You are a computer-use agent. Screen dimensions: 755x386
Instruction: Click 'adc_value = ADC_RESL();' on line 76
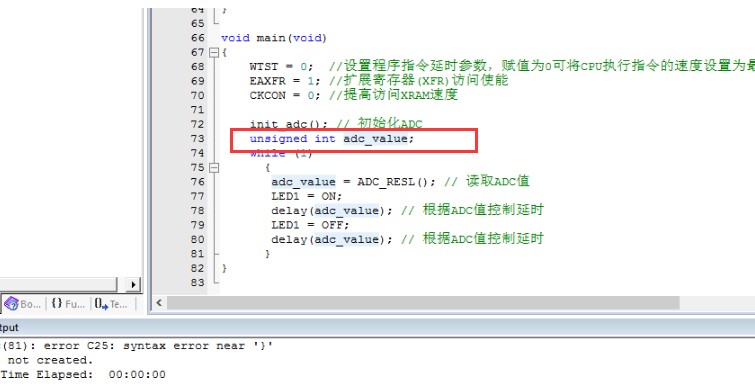[x=353, y=182]
